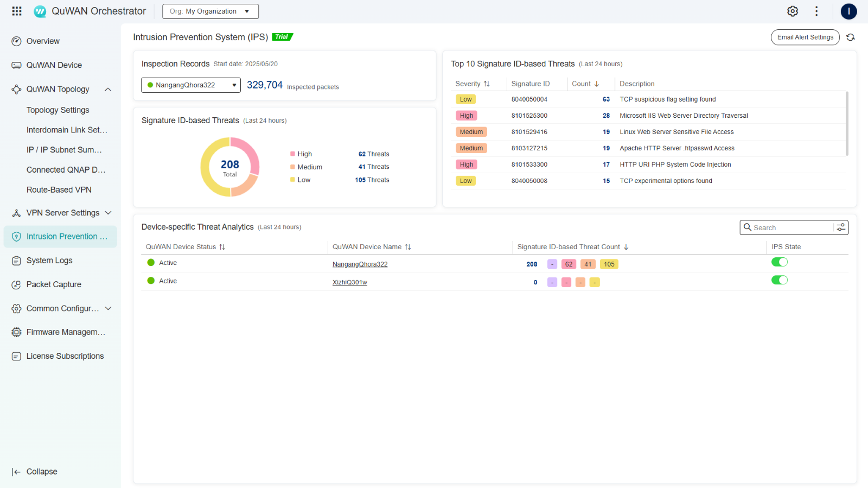868x488 pixels.
Task: Click the High legend color swatch
Action: click(293, 154)
